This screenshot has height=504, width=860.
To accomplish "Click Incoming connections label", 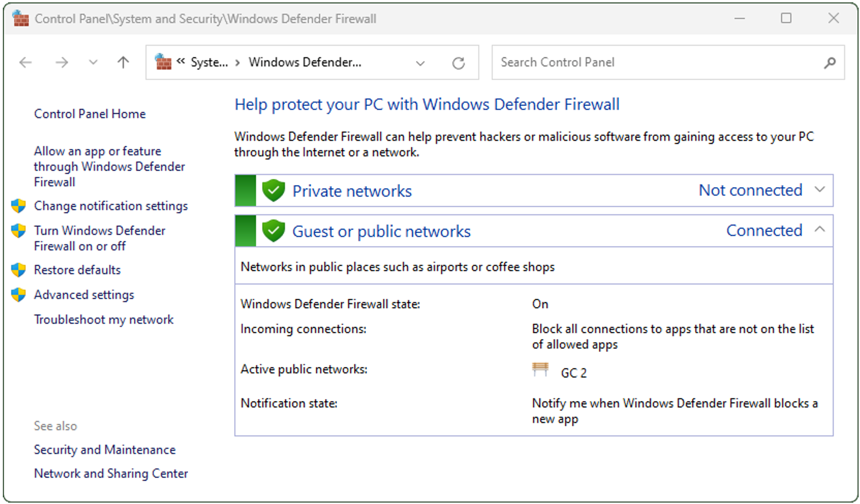I will (303, 329).
